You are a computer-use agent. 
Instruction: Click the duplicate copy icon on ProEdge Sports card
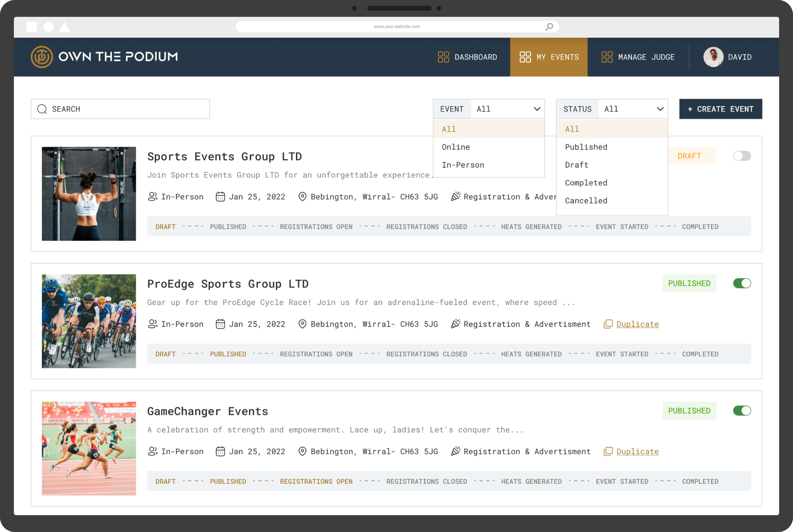608,324
